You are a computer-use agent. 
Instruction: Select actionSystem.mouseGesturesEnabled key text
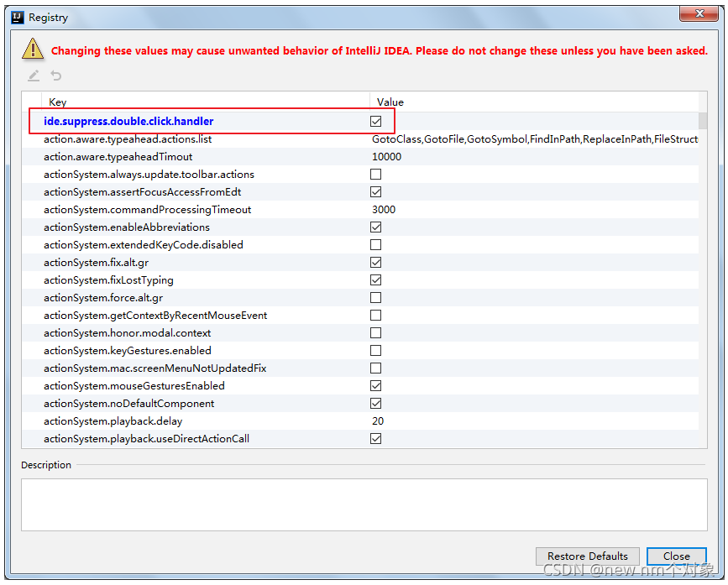(x=134, y=386)
